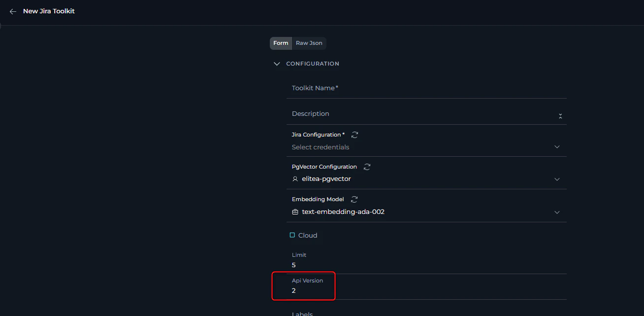Screen dimensions: 644x316
Task: Collapse the Description field using its shrink icon
Action: (x=560, y=115)
